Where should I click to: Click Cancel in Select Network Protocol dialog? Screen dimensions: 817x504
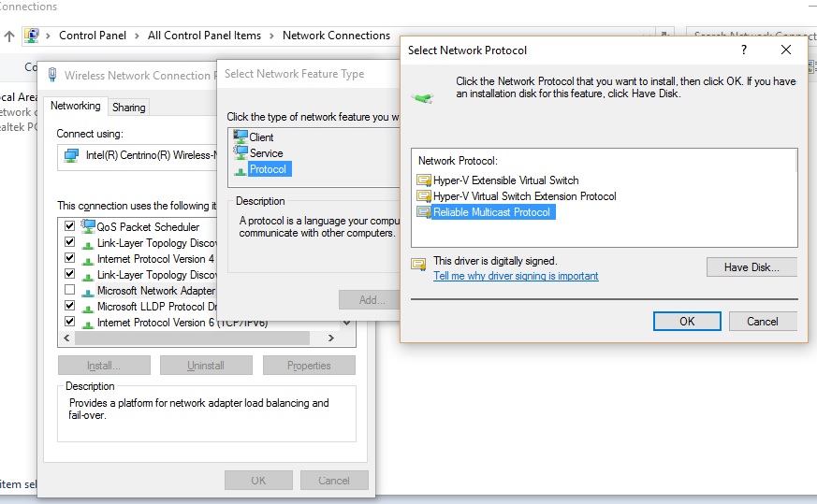pos(763,322)
